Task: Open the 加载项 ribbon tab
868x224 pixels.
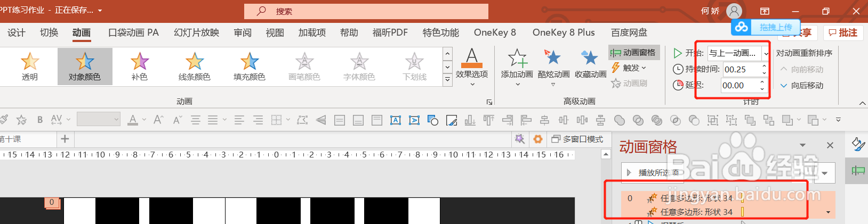Action: tap(312, 33)
